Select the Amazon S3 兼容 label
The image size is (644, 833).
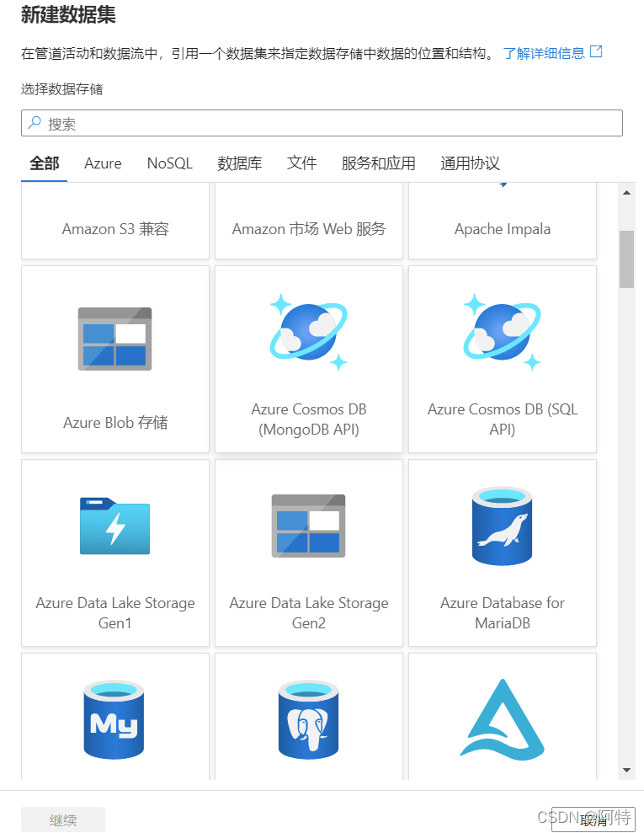tap(115, 229)
